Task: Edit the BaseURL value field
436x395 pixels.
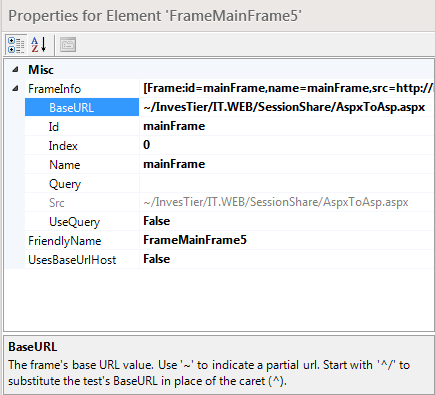Action: (x=287, y=107)
